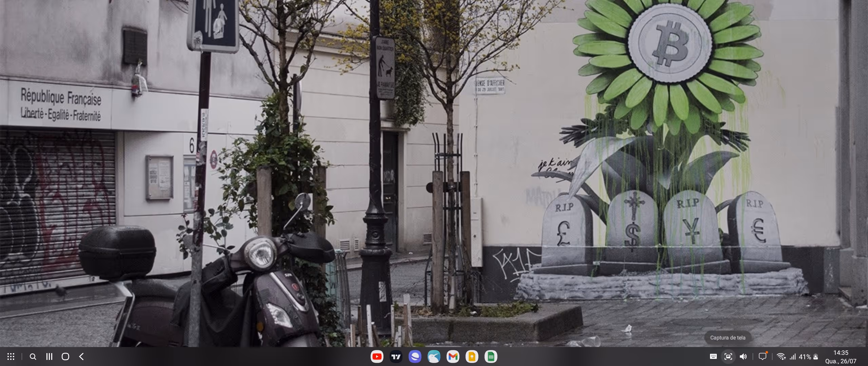Open the apps grid launcher
The image size is (868, 366).
[x=11, y=357]
